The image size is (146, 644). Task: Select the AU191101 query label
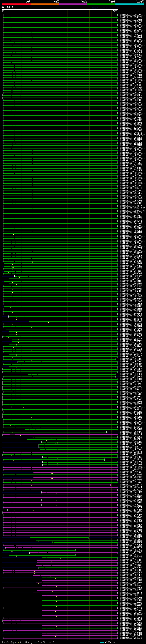(x=8, y=7)
